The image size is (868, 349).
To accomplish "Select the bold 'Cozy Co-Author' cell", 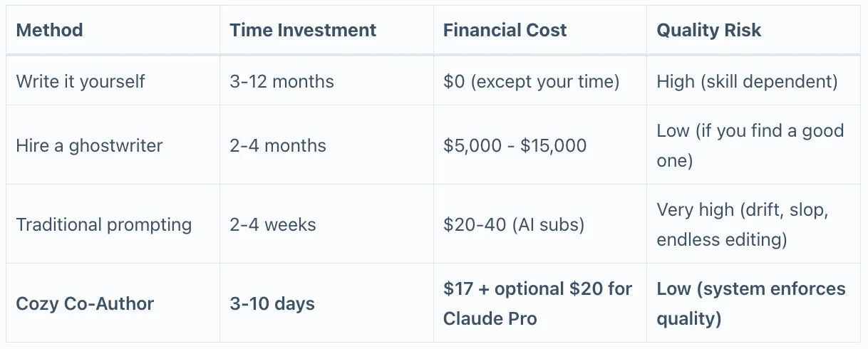I will [x=113, y=303].
